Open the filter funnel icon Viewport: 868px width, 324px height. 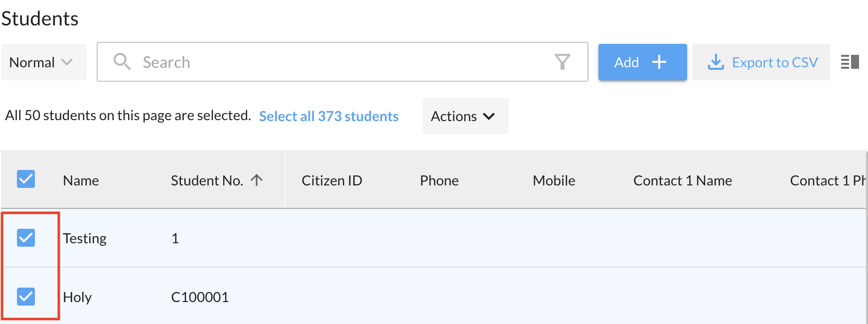tap(562, 62)
